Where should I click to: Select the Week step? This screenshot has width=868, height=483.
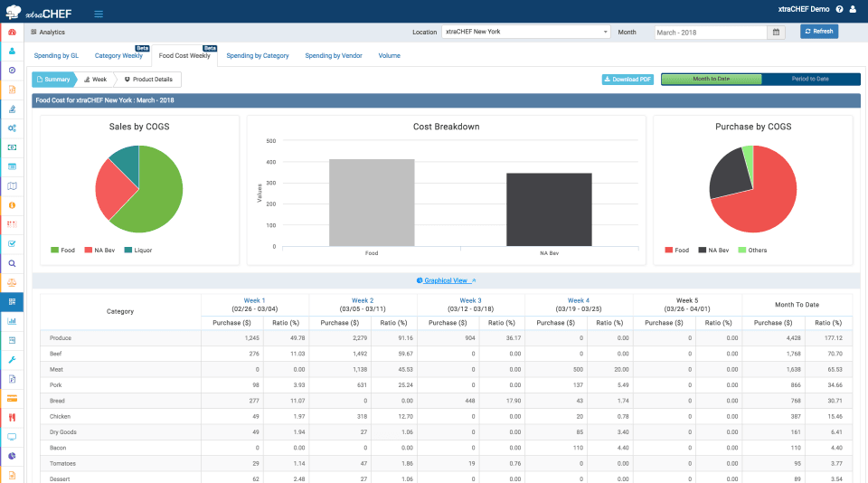(x=95, y=80)
